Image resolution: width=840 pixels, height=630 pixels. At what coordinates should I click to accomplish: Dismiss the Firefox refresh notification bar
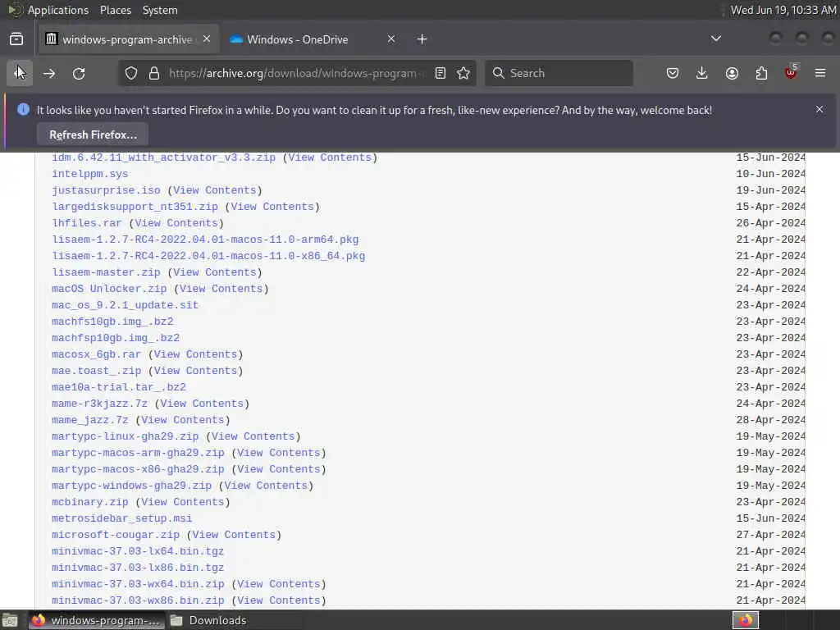pyautogui.click(x=819, y=109)
